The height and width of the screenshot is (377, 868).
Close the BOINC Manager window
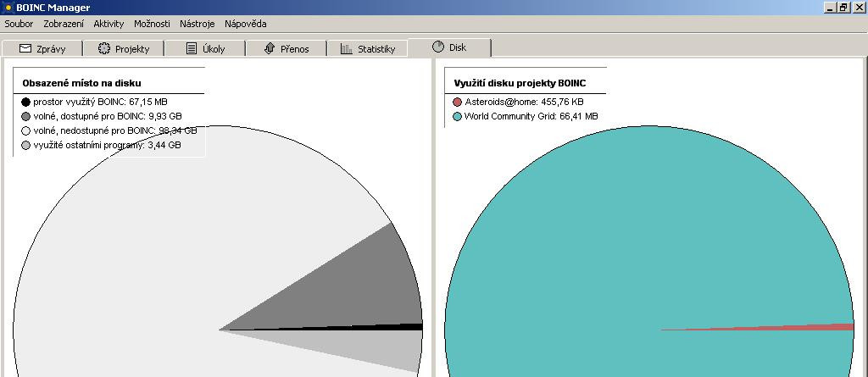click(x=858, y=8)
